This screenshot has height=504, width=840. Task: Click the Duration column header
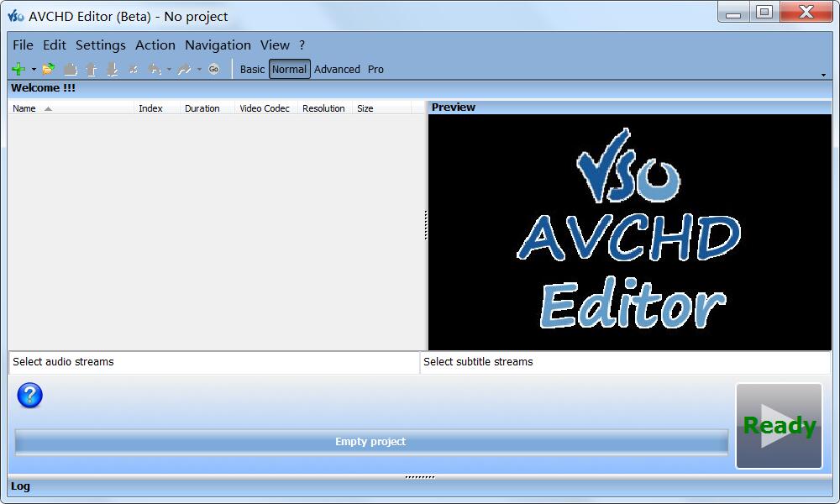click(x=207, y=108)
